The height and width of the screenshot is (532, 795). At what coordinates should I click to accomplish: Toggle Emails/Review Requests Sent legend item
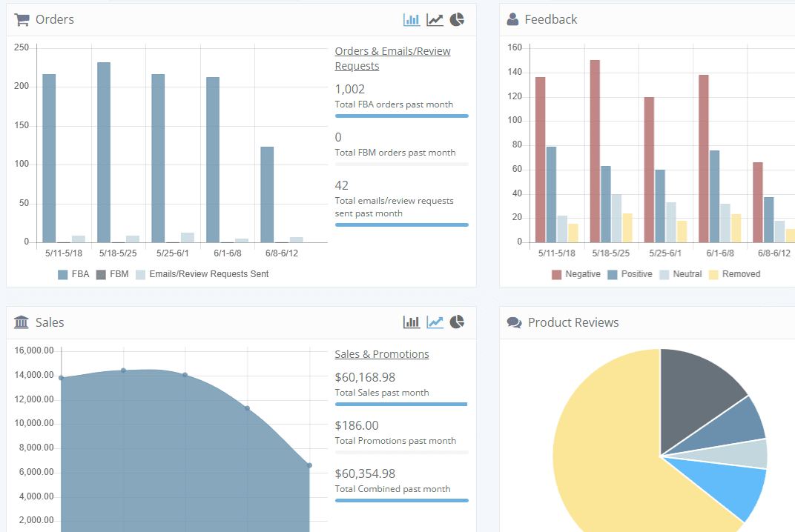pyautogui.click(x=202, y=274)
